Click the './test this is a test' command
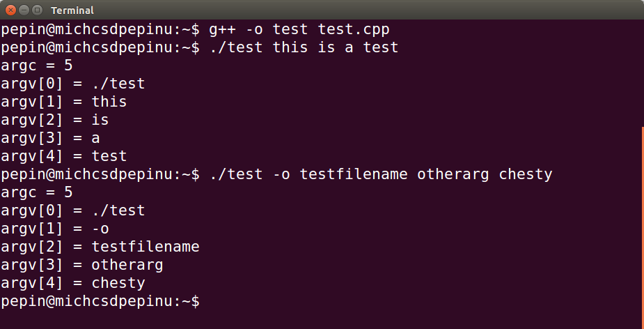 [x=304, y=47]
